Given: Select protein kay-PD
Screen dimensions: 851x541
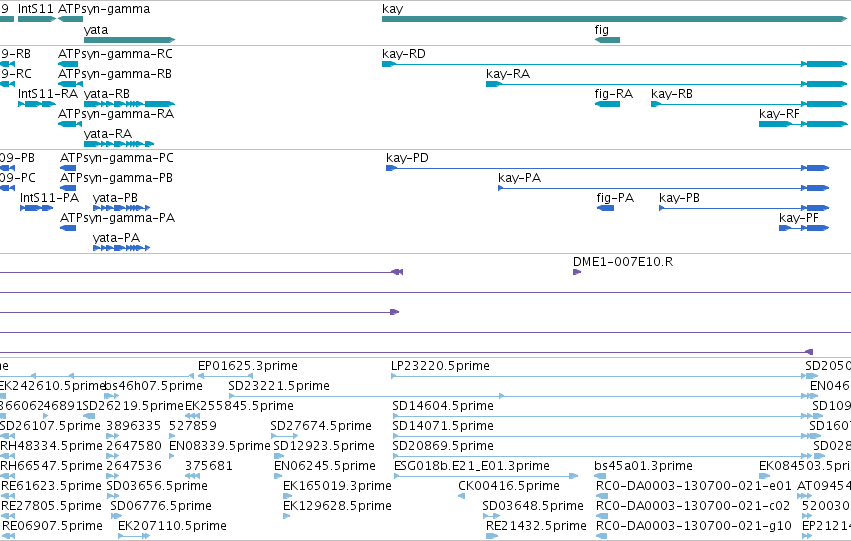Looking at the screenshot, I should point(607,168).
